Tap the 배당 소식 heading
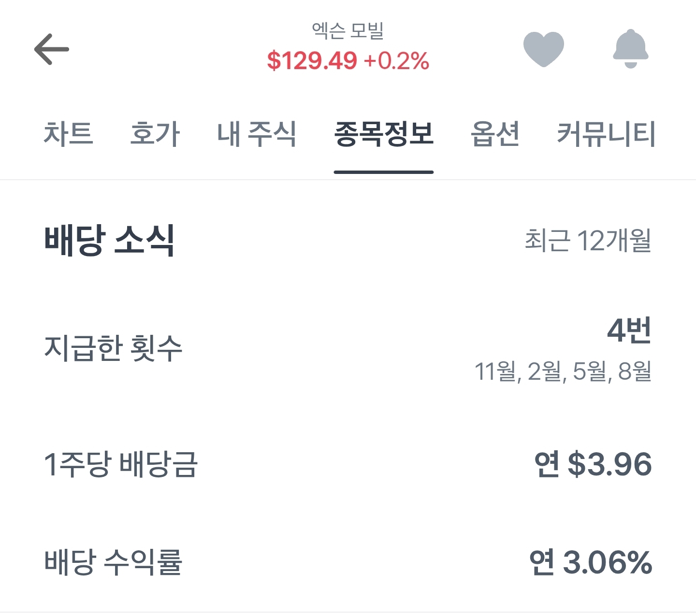696x616 pixels. tap(109, 240)
